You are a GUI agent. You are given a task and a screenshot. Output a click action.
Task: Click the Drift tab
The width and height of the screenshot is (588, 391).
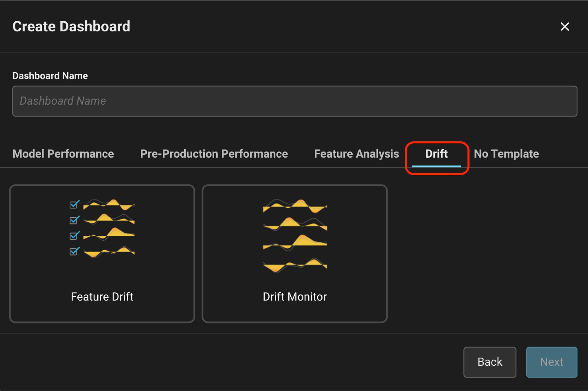[436, 154]
